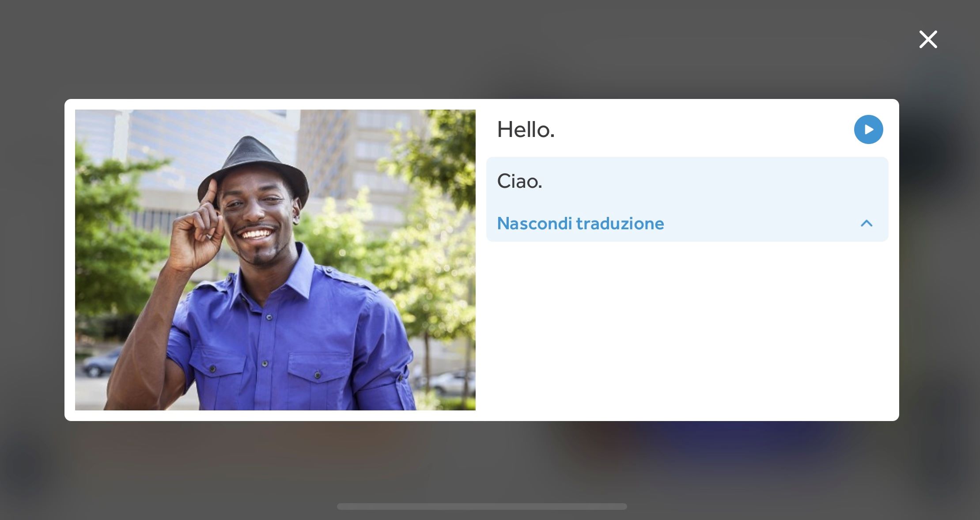The height and width of the screenshot is (520, 980).
Task: Close the flashcard overlay with the X
Action: tap(928, 39)
